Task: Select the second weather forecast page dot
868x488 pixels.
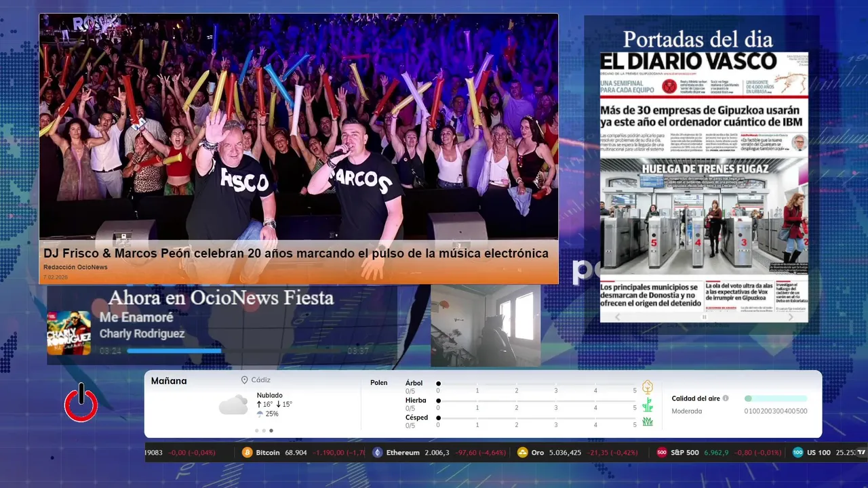Action: [264, 430]
